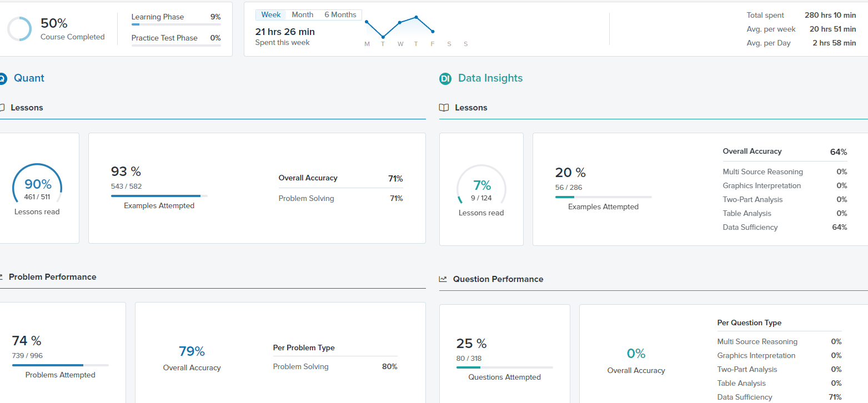Switch to the Week tab
Image resolution: width=868 pixels, height=403 pixels.
pos(271,15)
